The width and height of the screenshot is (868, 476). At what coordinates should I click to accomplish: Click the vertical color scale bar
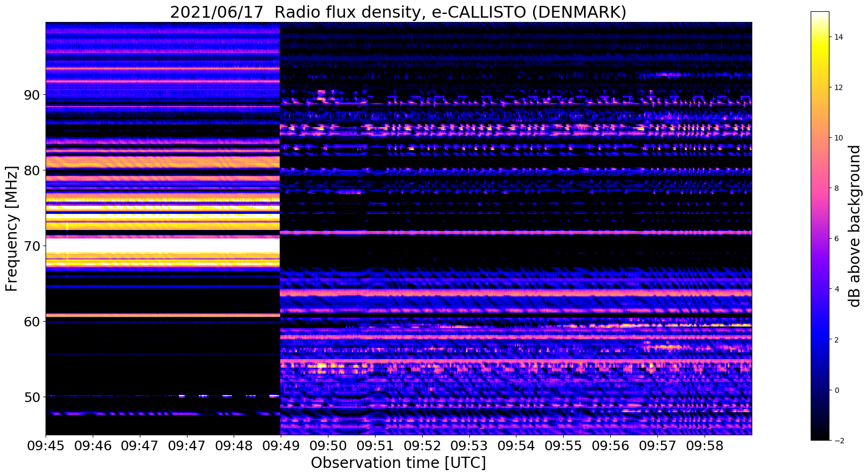pyautogui.click(x=820, y=226)
